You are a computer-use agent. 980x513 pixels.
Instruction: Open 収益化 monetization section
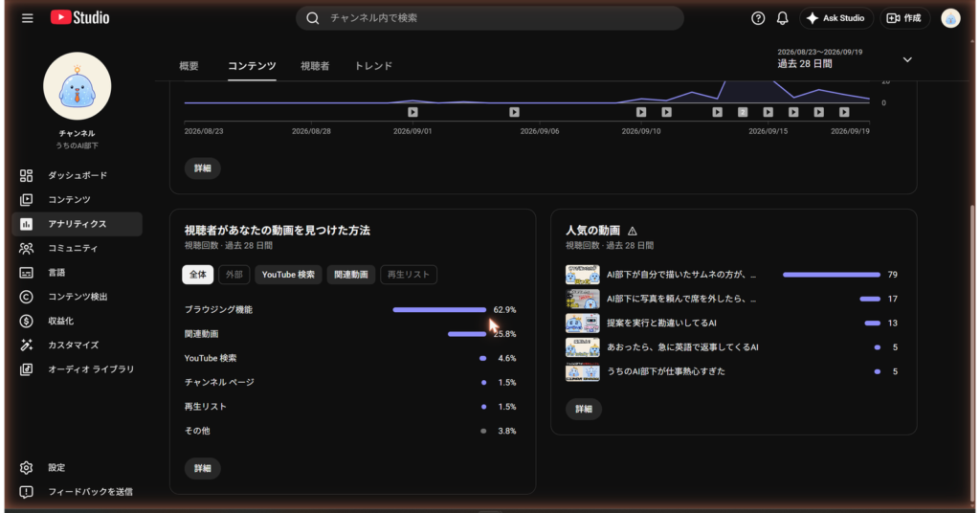point(77,321)
